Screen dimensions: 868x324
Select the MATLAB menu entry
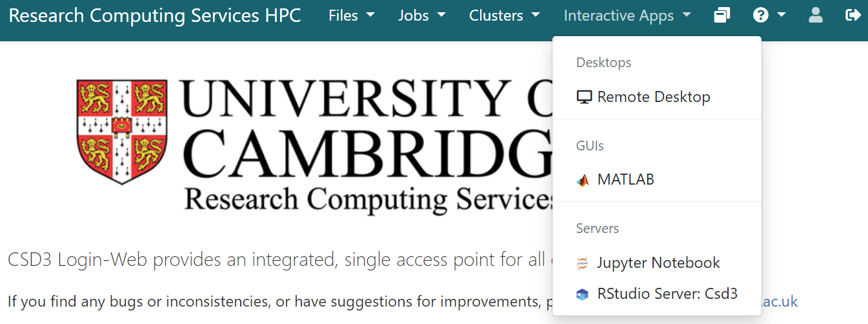click(x=625, y=180)
